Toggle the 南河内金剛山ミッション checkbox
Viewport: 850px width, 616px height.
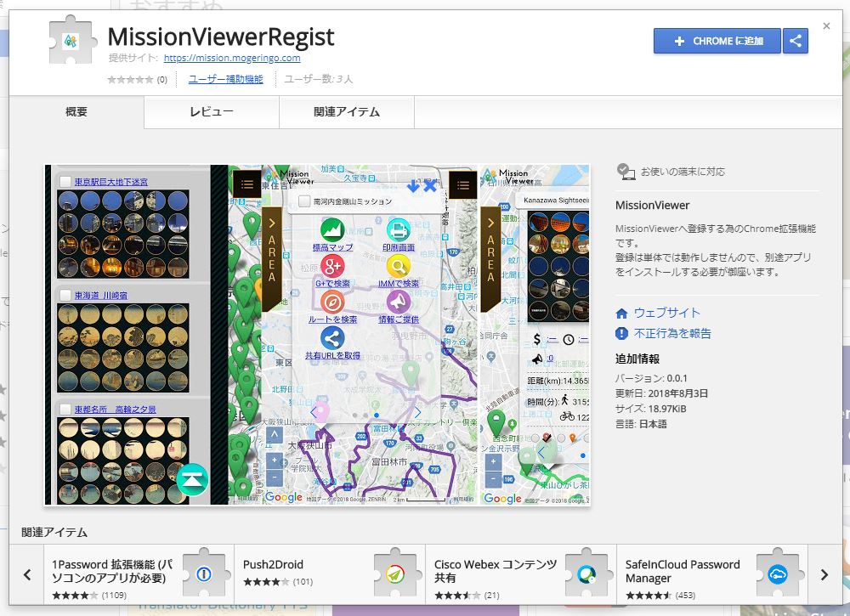pos(304,201)
